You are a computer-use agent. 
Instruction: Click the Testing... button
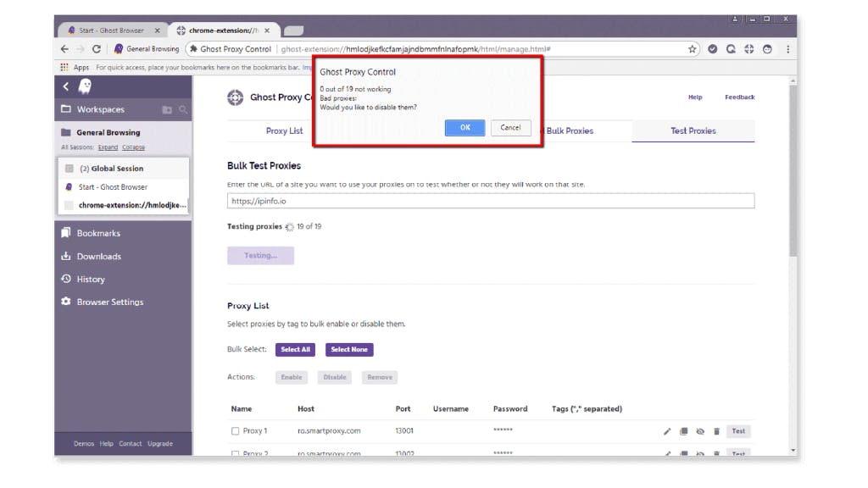click(261, 256)
